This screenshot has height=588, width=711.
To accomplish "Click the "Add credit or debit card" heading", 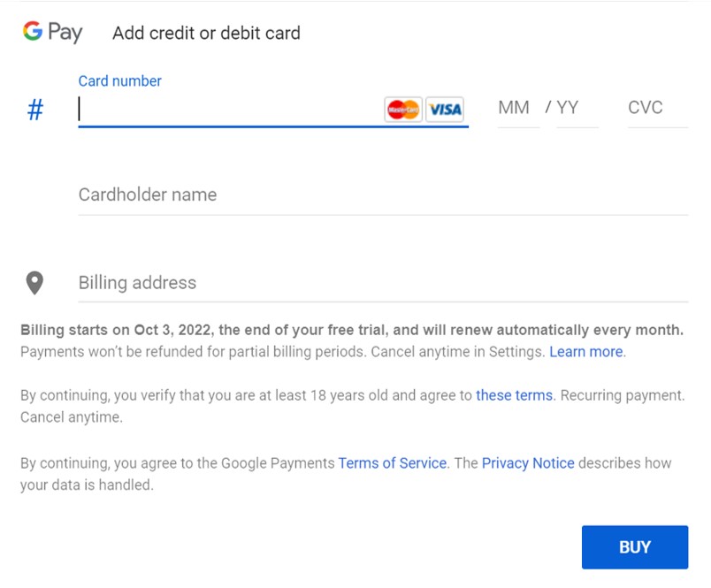I will pos(206,34).
